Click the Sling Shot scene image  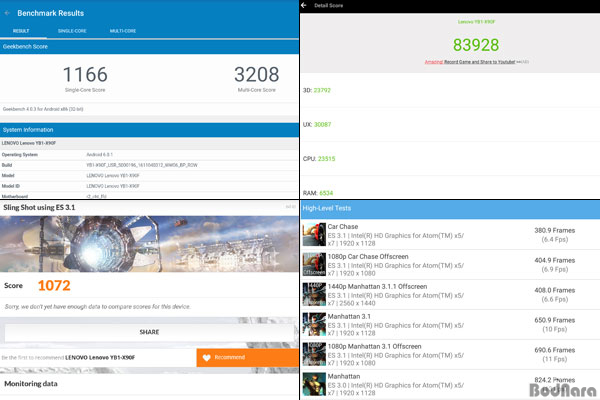(x=149, y=244)
